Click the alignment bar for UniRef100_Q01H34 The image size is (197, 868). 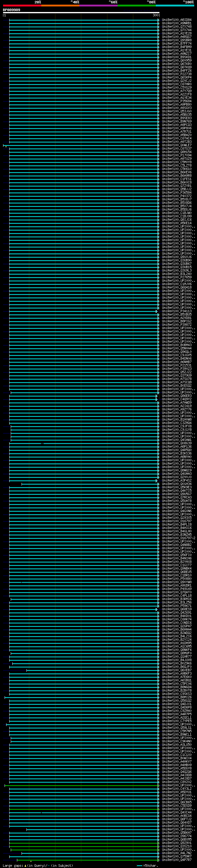(90, 484)
